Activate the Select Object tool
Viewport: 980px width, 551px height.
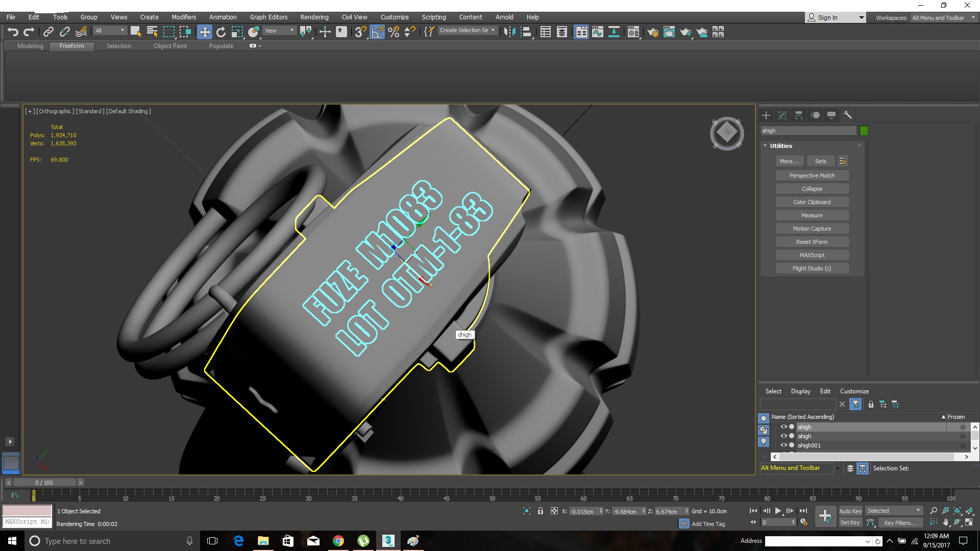point(135,32)
